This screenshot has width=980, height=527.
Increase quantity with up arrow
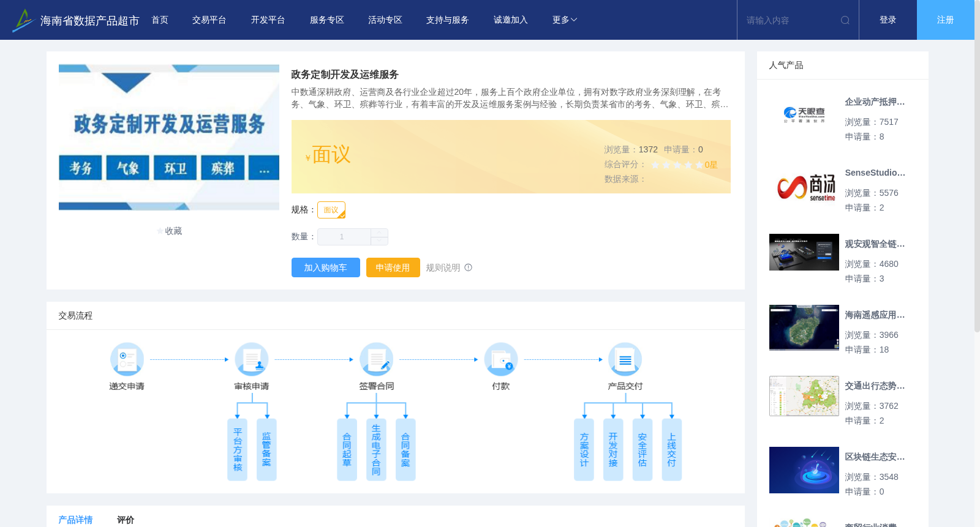pos(379,233)
